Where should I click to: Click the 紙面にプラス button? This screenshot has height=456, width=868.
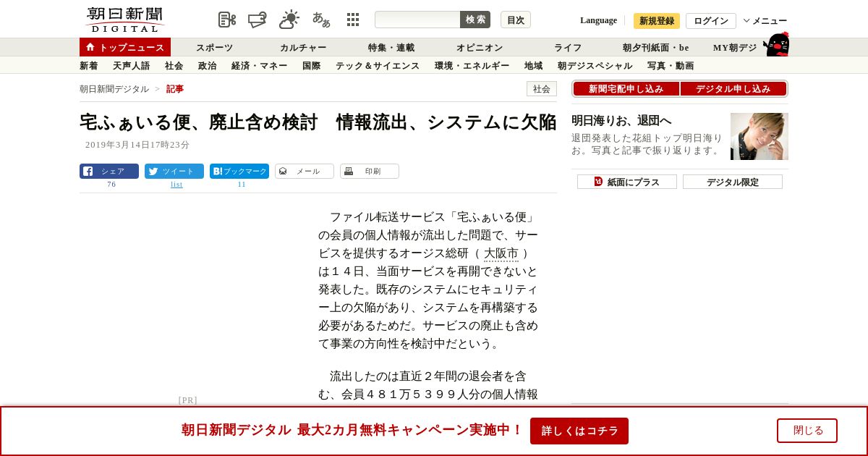pos(627,182)
